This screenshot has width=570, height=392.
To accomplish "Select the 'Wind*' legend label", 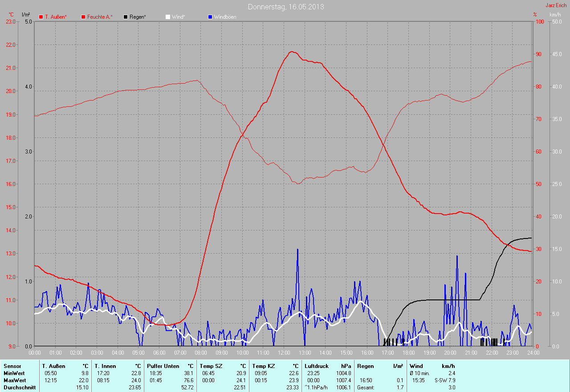I will tap(178, 17).
